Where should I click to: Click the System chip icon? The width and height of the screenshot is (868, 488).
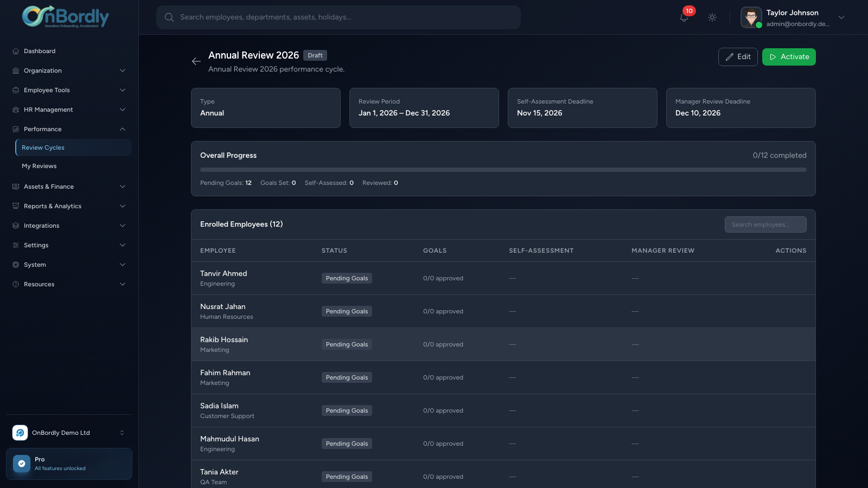16,265
